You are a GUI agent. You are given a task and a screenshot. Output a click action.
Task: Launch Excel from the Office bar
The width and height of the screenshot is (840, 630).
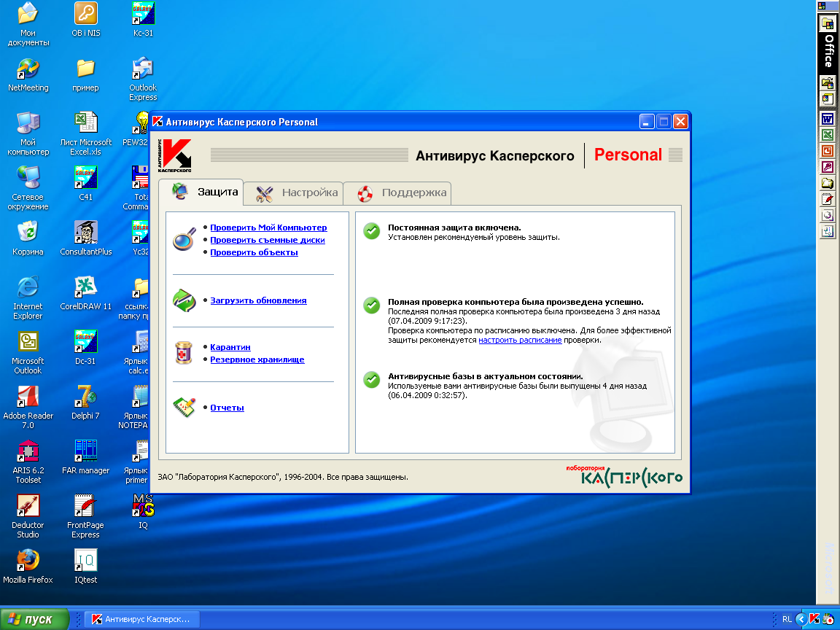click(828, 134)
